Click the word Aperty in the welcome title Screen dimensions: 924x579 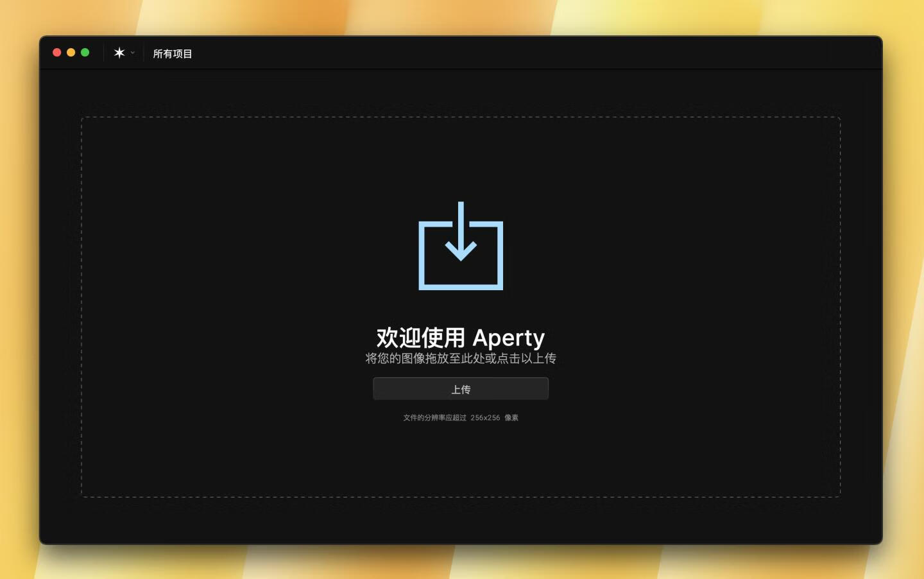tap(508, 338)
